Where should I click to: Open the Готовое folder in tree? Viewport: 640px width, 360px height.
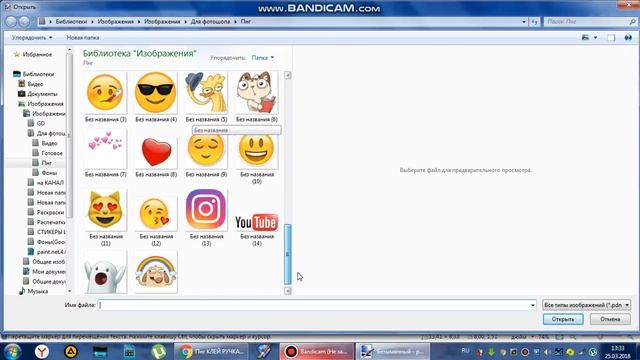click(52, 153)
